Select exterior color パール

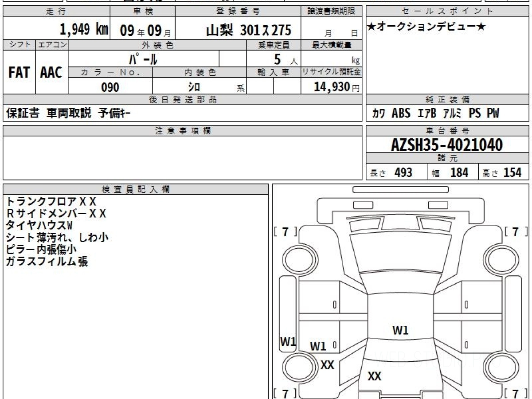click(144, 59)
